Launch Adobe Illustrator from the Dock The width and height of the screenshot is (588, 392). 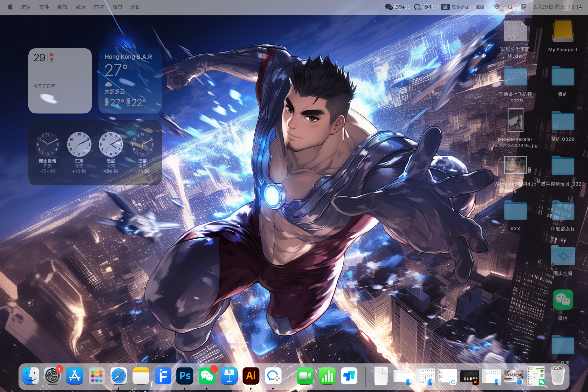[251, 376]
